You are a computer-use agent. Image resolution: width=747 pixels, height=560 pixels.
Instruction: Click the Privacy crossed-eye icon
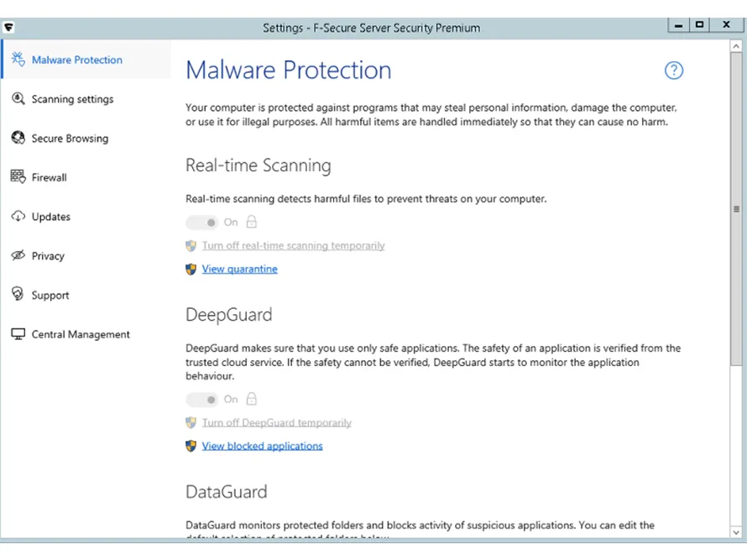pos(18,256)
